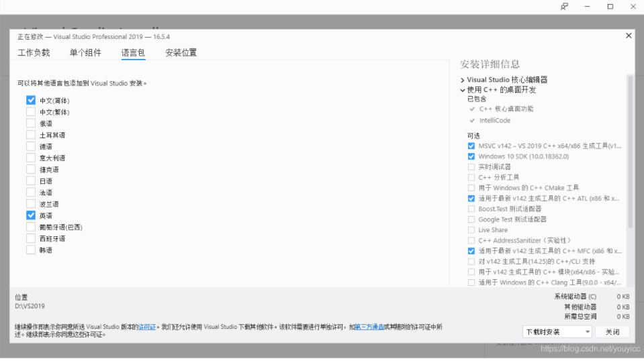Collapse 使用 C++ 的桌面开发 node

point(463,90)
